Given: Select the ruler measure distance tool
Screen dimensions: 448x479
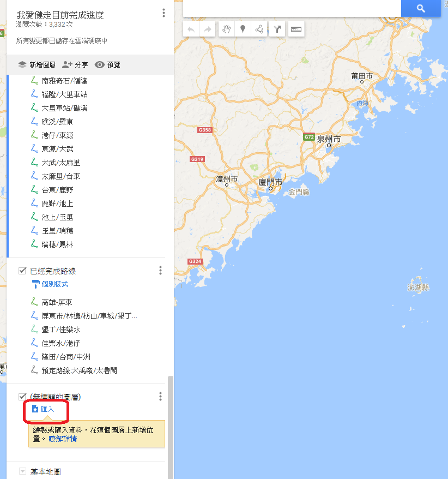Looking at the screenshot, I should pos(296,29).
